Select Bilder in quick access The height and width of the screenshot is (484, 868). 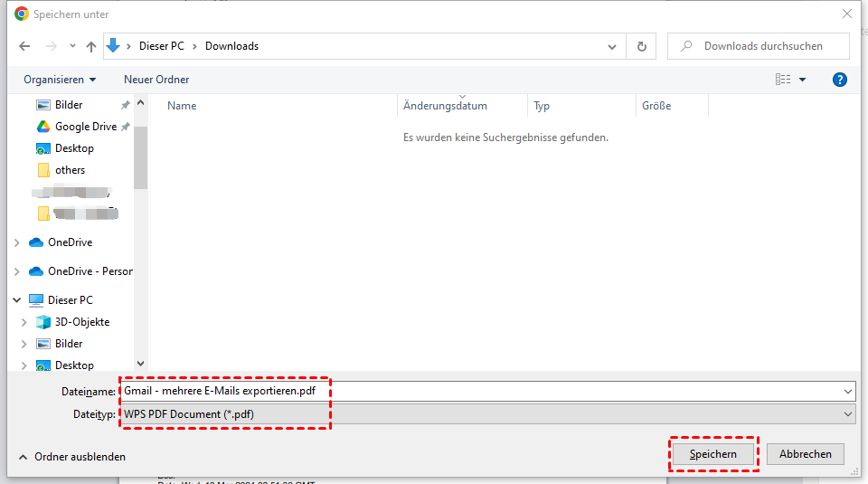69,105
